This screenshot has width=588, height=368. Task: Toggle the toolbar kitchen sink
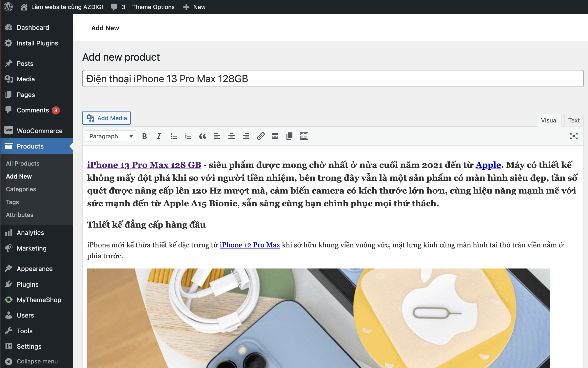pos(304,136)
